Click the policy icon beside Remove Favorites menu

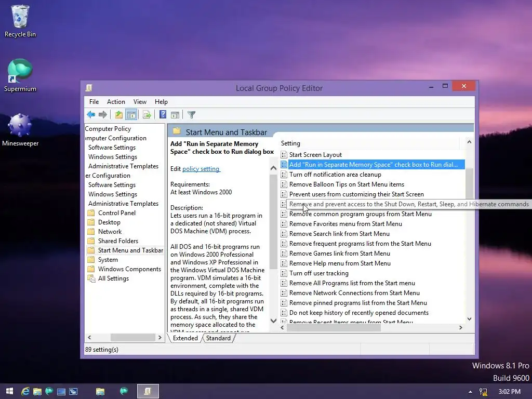point(284,224)
